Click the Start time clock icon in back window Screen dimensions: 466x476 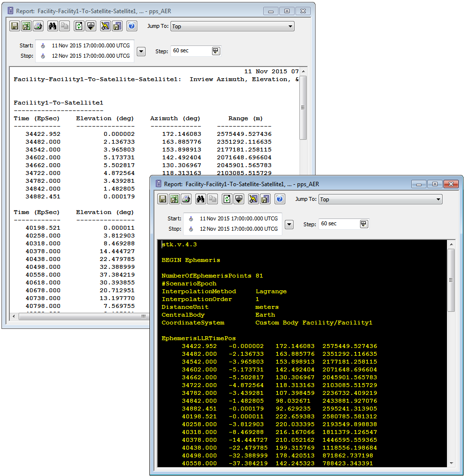pyautogui.click(x=43, y=46)
